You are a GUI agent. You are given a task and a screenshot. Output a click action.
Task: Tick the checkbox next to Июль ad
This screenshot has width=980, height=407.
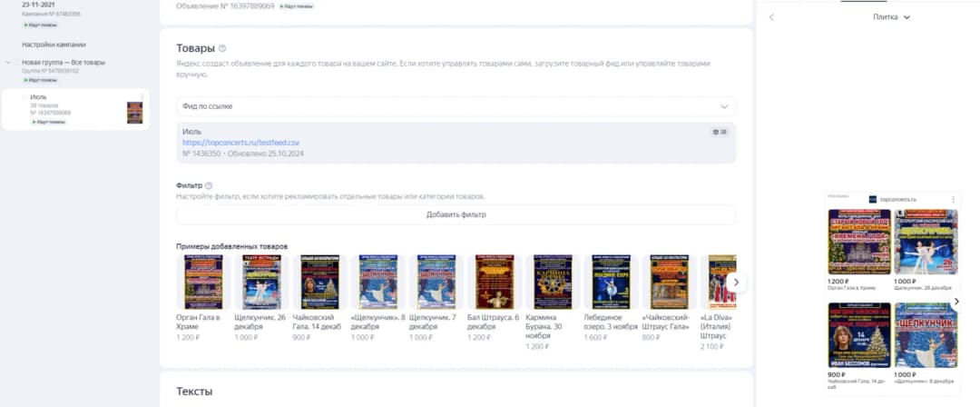pyautogui.click(x=24, y=97)
